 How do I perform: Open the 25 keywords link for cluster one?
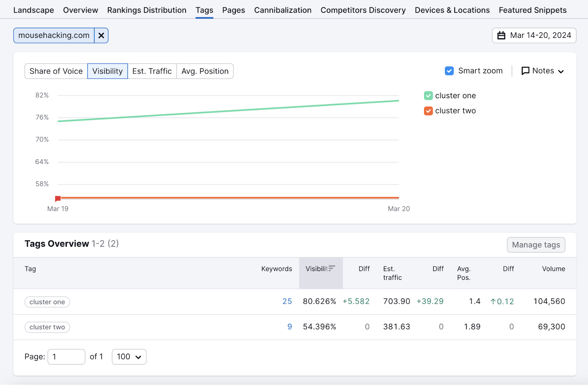click(x=287, y=301)
